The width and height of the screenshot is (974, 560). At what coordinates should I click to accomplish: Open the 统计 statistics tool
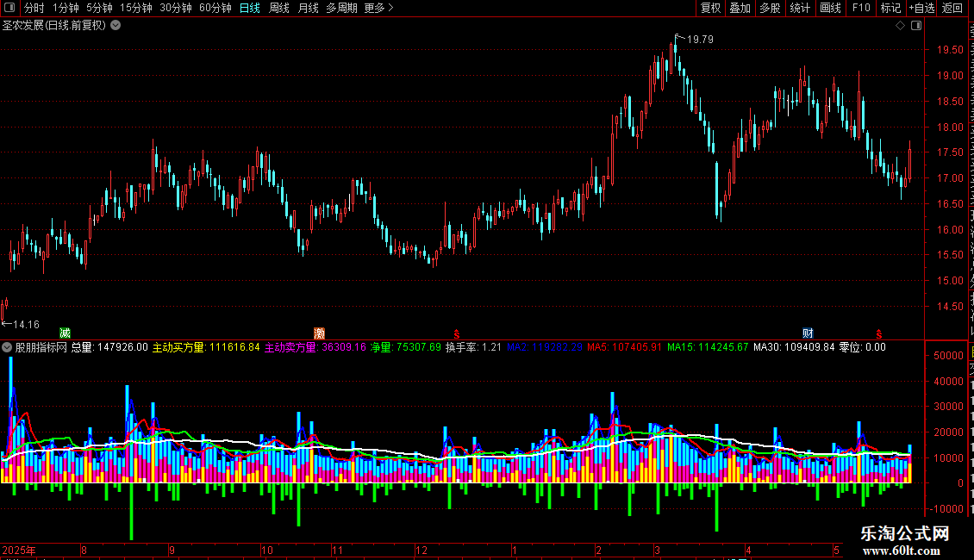click(800, 8)
